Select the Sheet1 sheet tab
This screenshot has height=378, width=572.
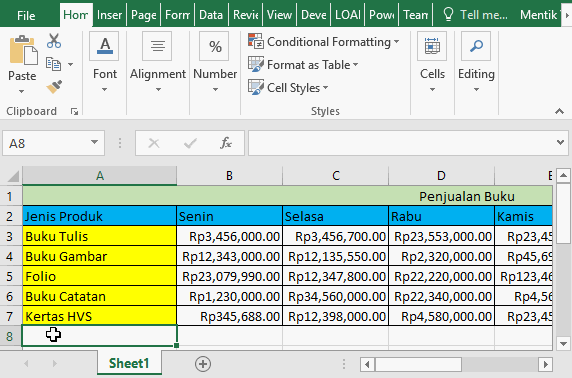coord(129,363)
